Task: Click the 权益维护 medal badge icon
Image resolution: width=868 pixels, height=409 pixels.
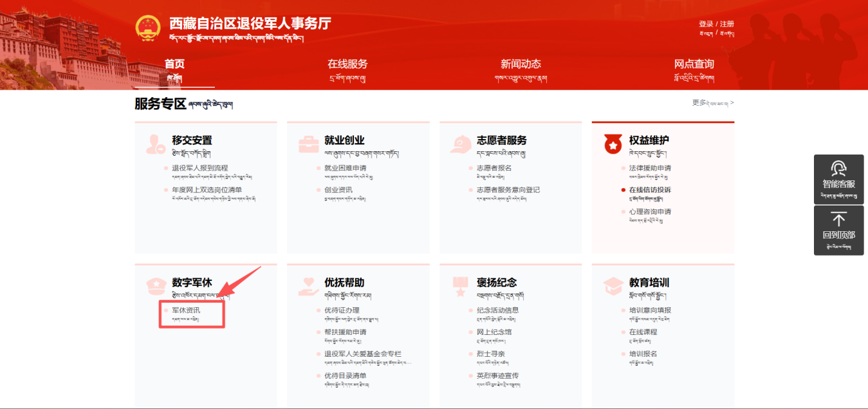Action: [x=613, y=144]
